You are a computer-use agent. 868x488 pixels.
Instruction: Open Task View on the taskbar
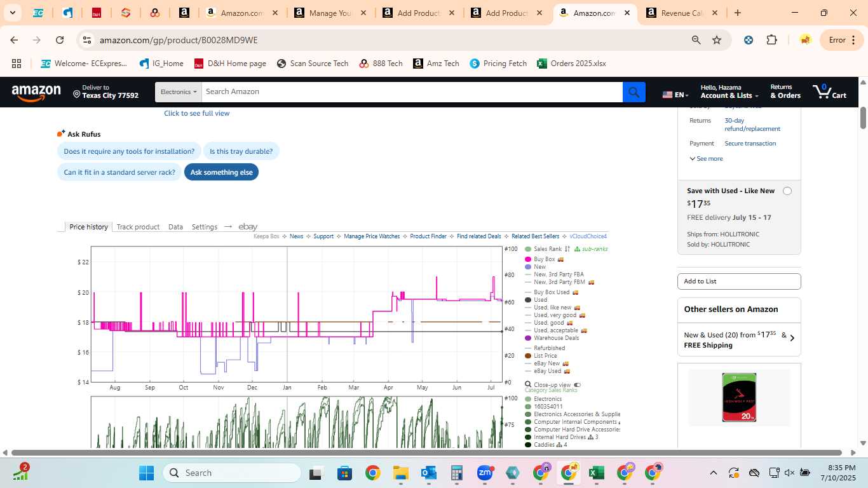click(x=316, y=473)
